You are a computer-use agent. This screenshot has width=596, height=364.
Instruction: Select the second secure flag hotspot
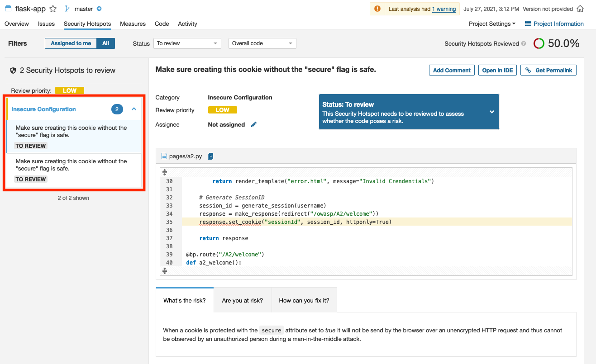pos(74,170)
